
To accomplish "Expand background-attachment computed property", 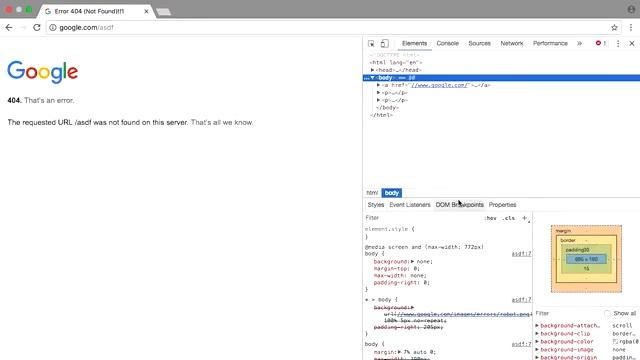I will click(x=537, y=326).
